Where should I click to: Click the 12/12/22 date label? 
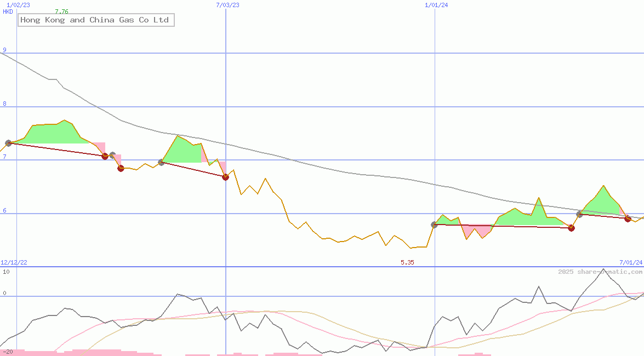point(13,261)
